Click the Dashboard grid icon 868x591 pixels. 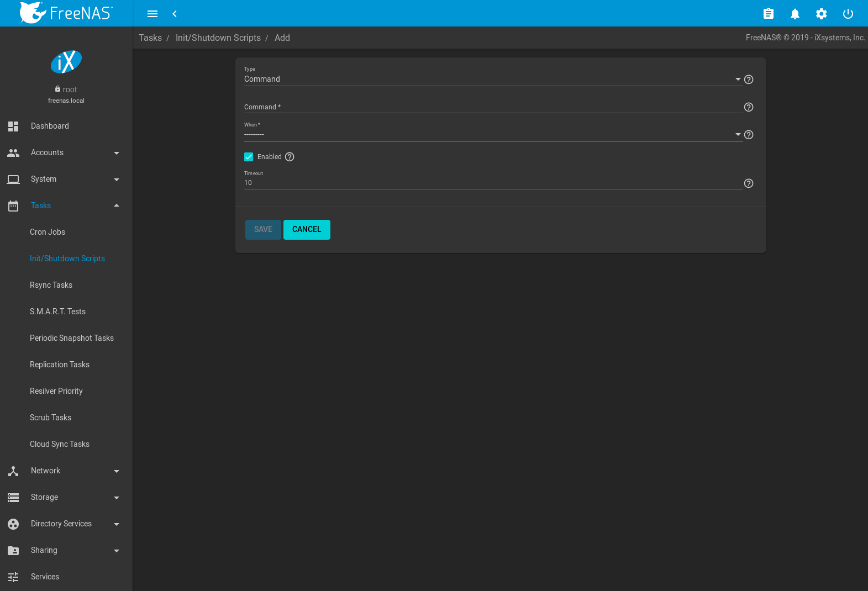point(13,126)
